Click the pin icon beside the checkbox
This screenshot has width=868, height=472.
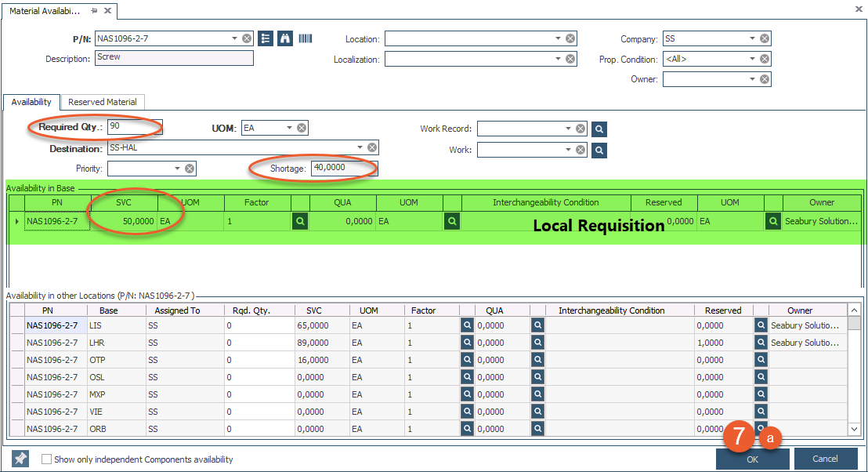tap(20, 459)
